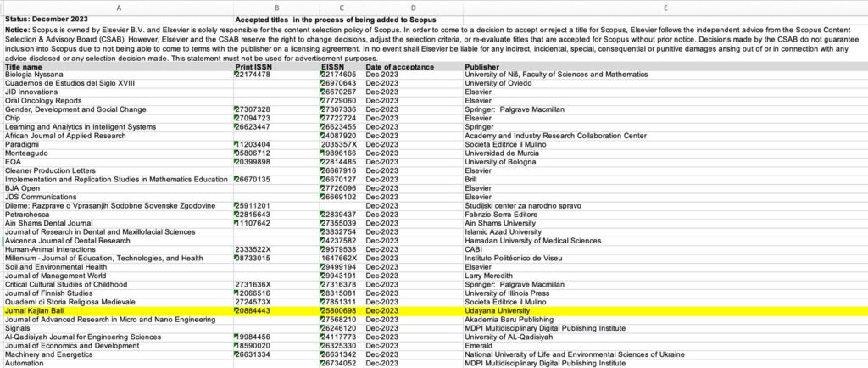Image resolution: width=868 pixels, height=368 pixels.
Task: Click 'Akademia Baru Publishing' publisher cell
Action: [x=665, y=320]
